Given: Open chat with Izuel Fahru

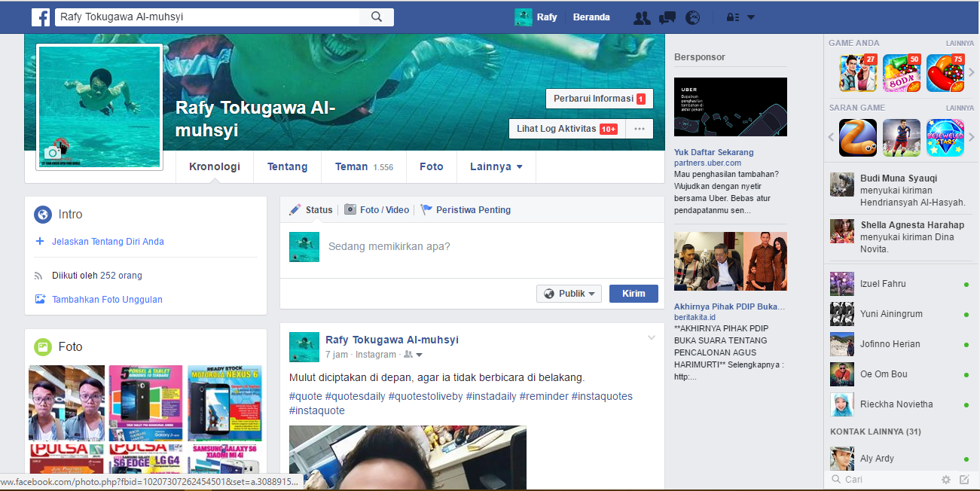Looking at the screenshot, I should coord(901,284).
